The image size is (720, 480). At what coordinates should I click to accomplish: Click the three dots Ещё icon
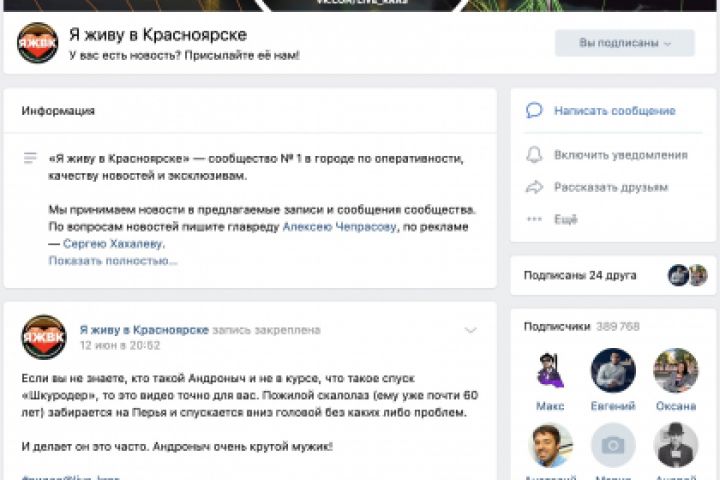coord(534,219)
